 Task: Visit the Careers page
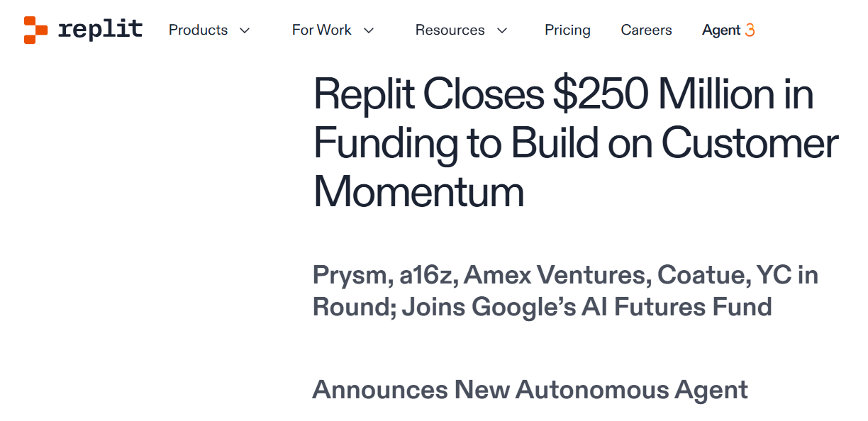(x=646, y=30)
